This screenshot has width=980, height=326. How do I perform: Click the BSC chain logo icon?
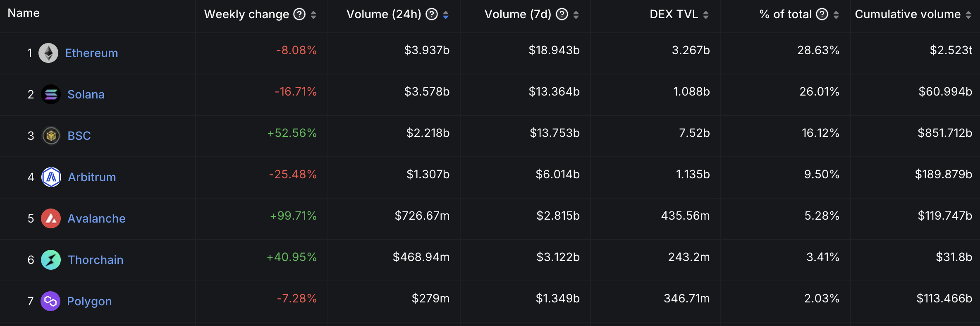(51, 136)
